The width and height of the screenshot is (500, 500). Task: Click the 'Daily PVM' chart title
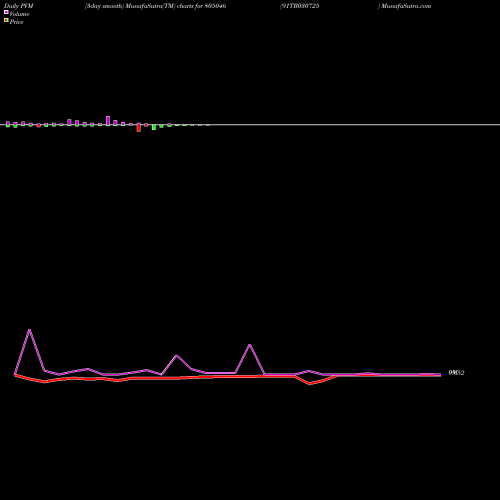tap(19, 6)
